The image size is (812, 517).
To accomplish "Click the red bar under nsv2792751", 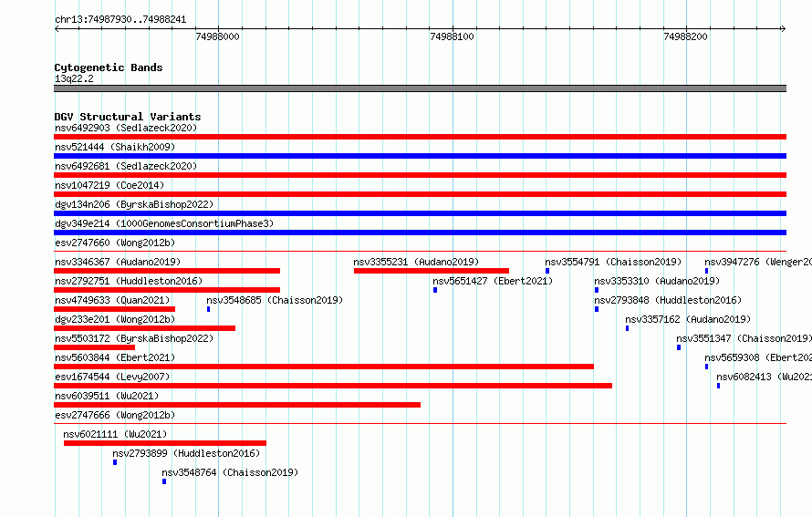I will tap(167, 290).
